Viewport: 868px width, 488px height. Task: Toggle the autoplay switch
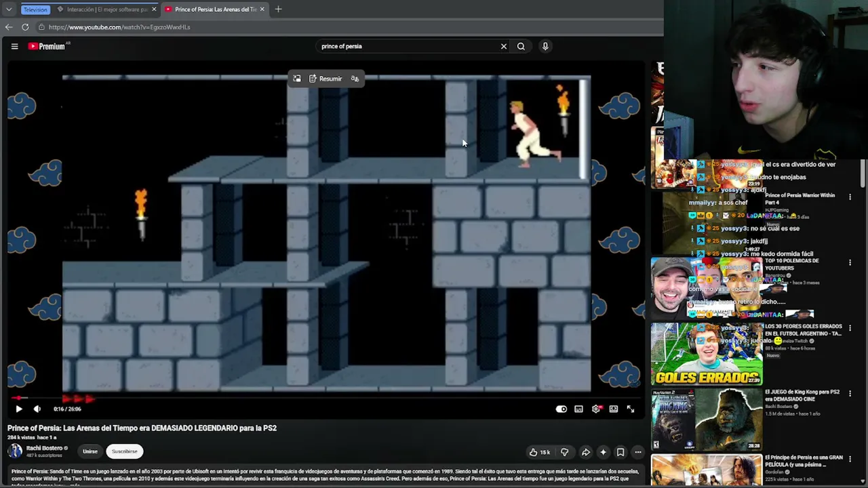coord(561,409)
